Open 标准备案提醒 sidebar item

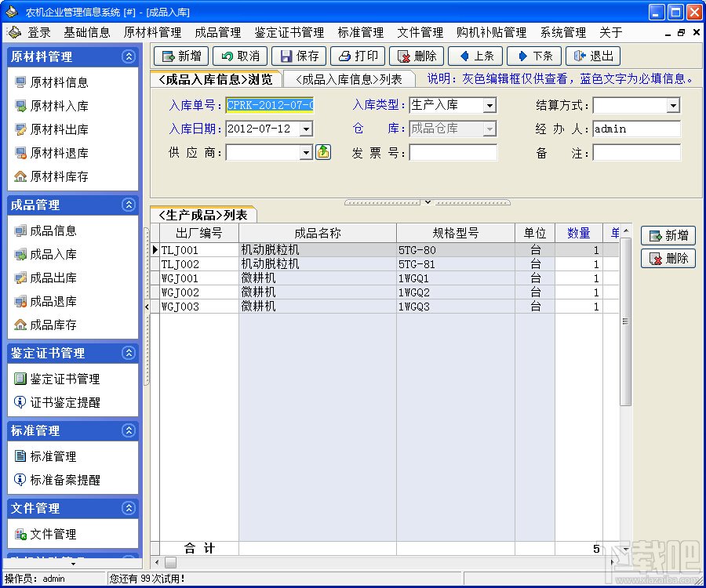click(x=56, y=480)
